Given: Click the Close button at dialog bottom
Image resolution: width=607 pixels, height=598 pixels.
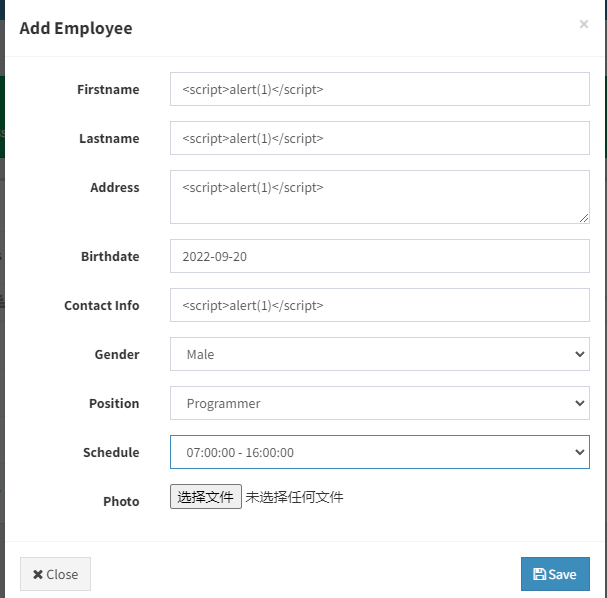Looking at the screenshot, I should 55,574.
